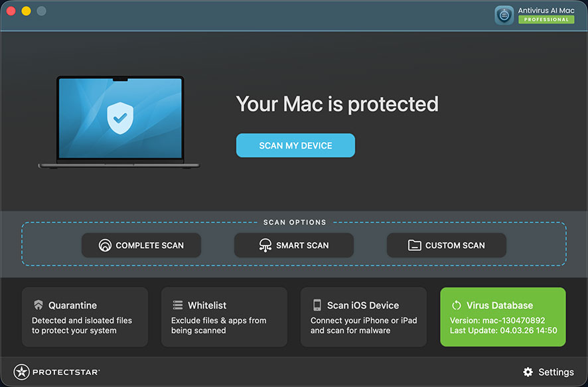Click the laptop illustration with shield

[x=119, y=121]
